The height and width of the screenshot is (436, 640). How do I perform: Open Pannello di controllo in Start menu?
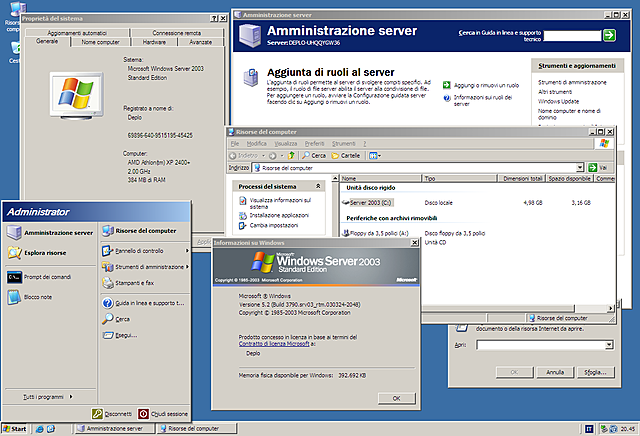point(145,251)
